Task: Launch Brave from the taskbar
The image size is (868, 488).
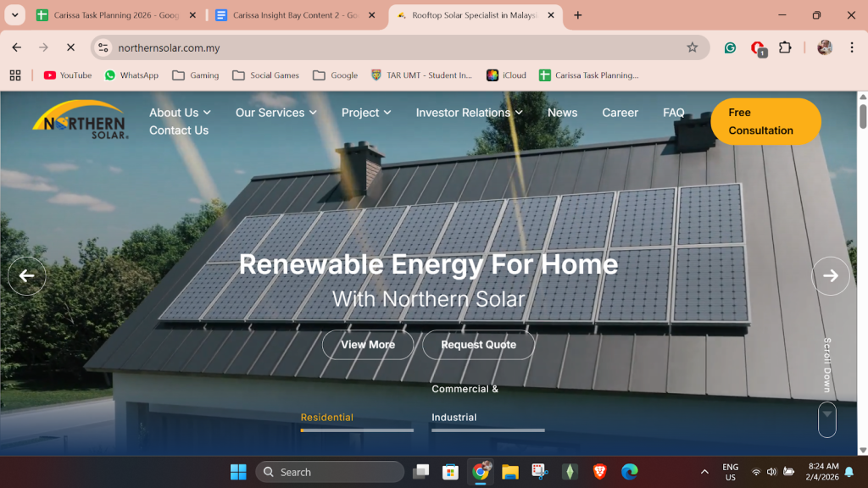Action: 599,471
